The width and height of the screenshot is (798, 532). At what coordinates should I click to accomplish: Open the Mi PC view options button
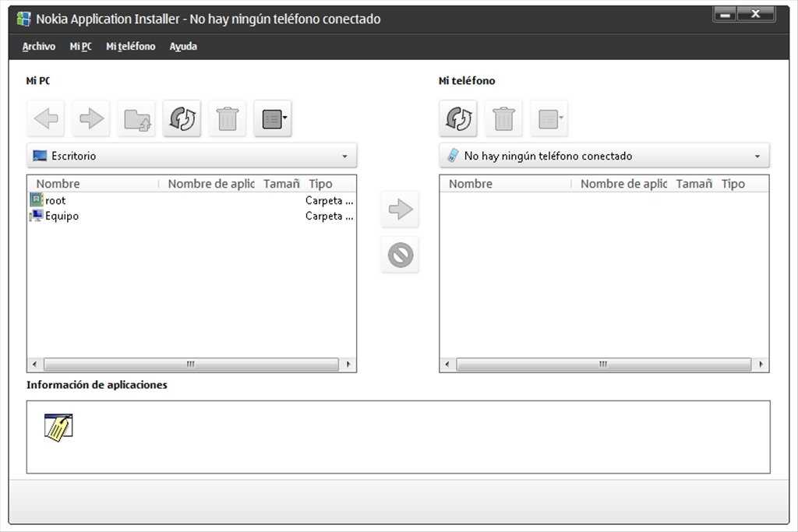(x=273, y=118)
